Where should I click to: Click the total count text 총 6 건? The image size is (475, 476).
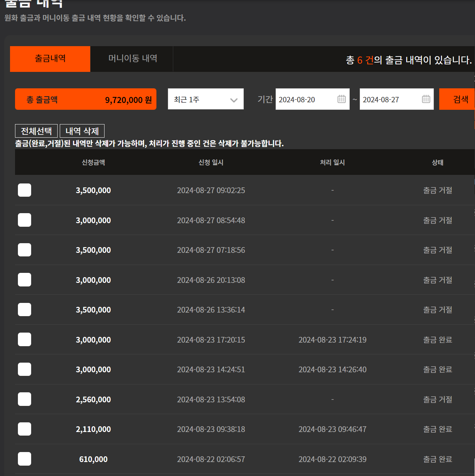[x=359, y=60]
